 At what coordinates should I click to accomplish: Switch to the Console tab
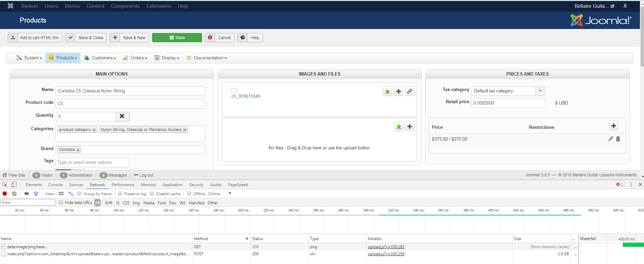56,185
